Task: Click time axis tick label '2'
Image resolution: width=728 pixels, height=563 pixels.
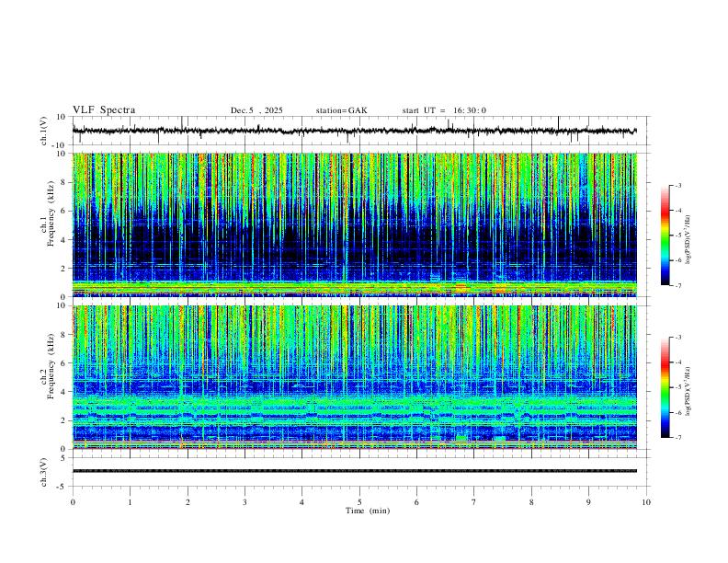Action: coord(188,502)
